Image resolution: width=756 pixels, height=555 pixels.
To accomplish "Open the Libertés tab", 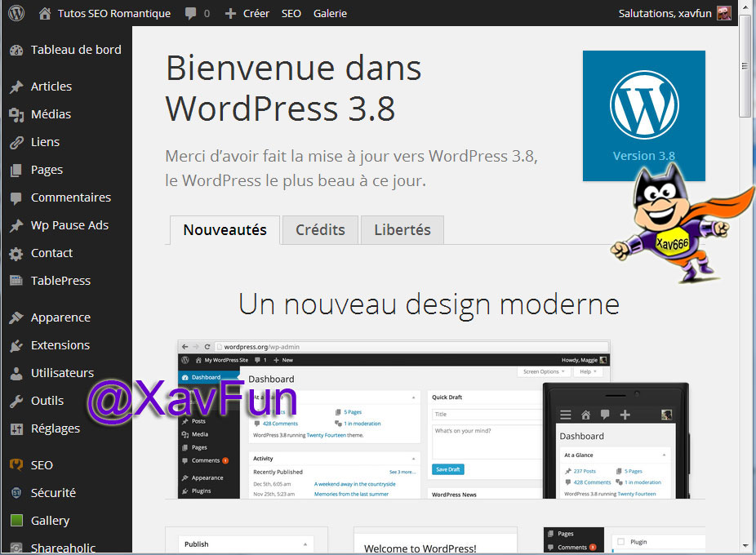I will (402, 230).
